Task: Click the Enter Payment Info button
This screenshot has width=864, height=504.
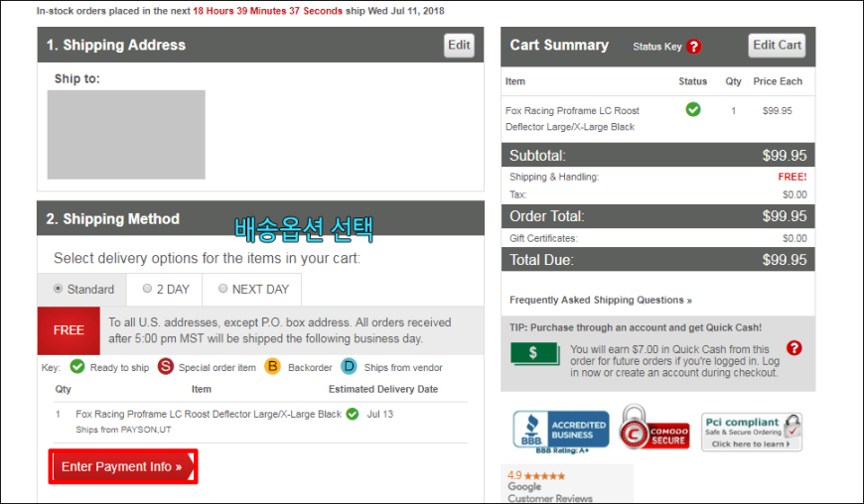Action: tap(123, 466)
